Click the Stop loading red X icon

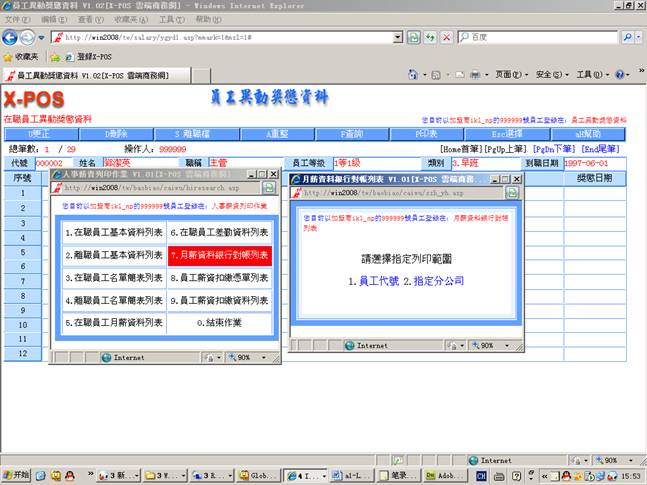click(x=446, y=36)
